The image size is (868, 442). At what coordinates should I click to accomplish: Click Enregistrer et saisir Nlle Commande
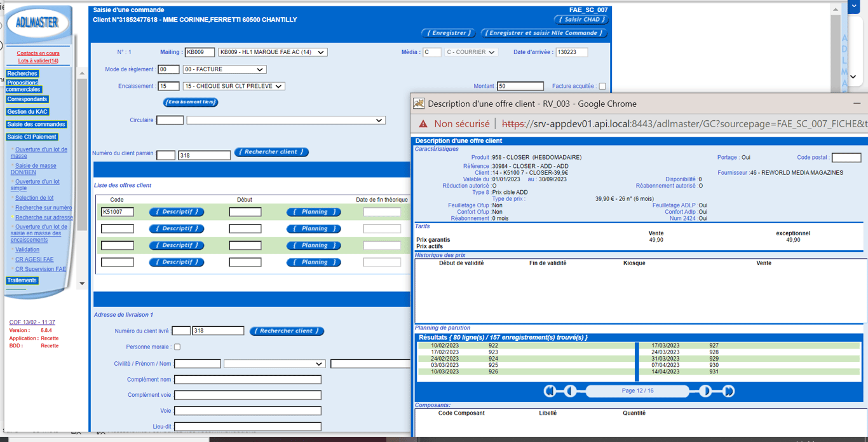[x=544, y=33]
